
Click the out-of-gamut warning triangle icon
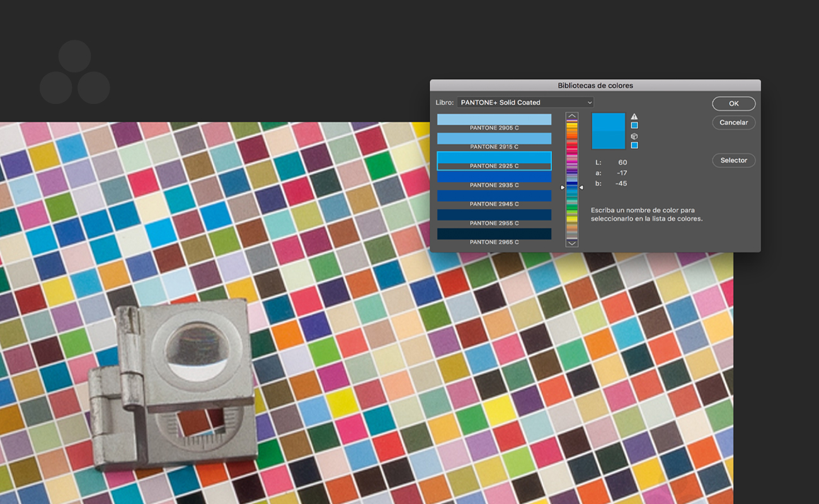(634, 117)
